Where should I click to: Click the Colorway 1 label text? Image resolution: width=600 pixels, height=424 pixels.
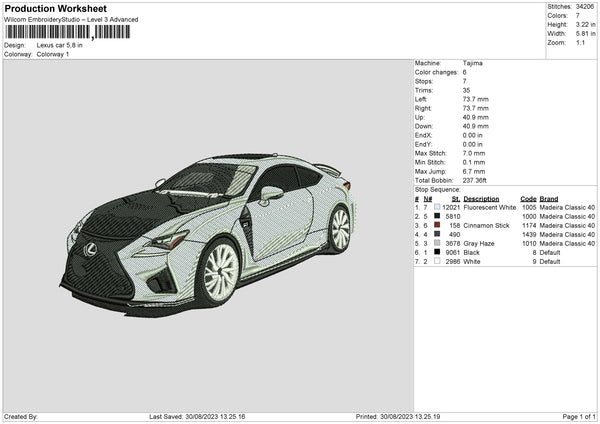[x=52, y=54]
